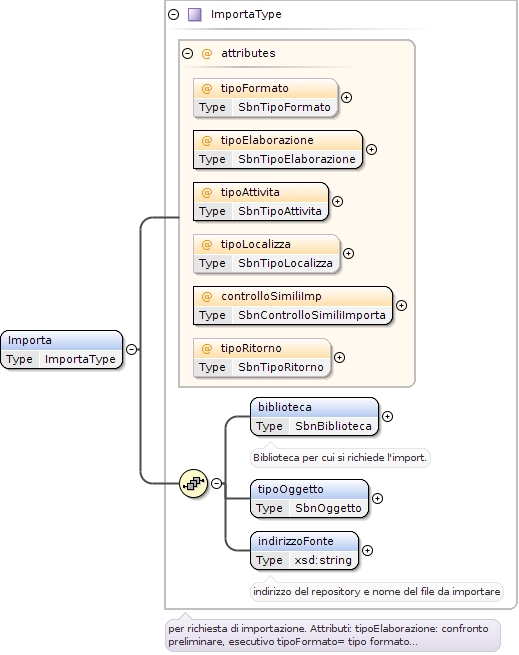The width and height of the screenshot is (519, 655).
Task: Open the SbnTipoAttivita type link
Action: click(x=280, y=211)
